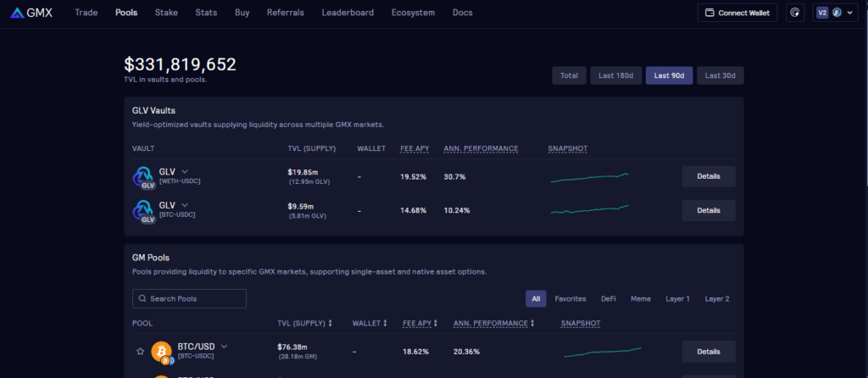Favorite the BTC/USD pool with the star
Screen dimensions: 868x378
(x=141, y=352)
